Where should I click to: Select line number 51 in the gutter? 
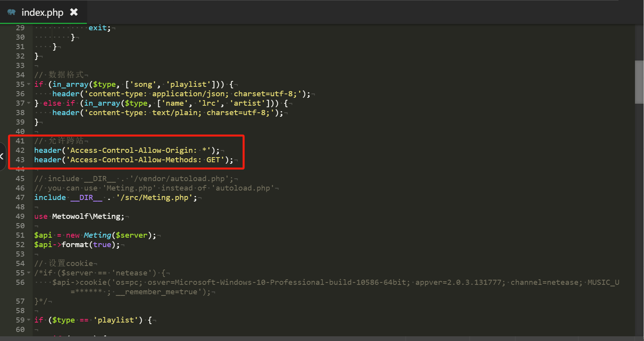[x=20, y=235]
